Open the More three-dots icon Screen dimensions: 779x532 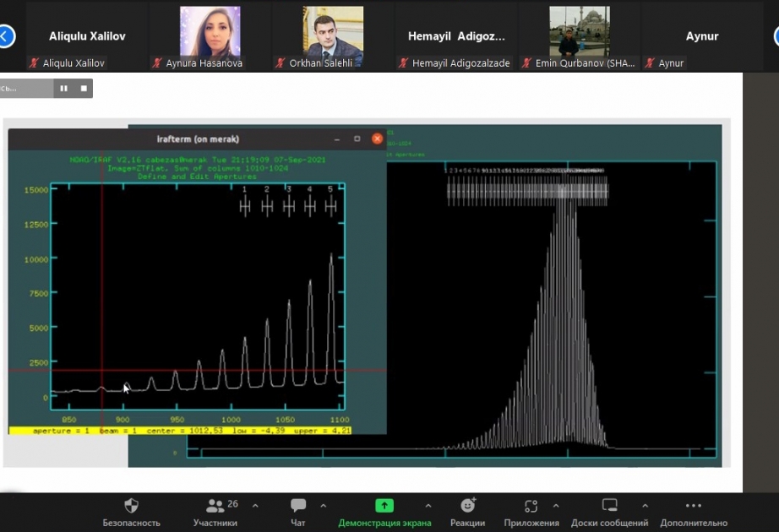[x=693, y=506]
